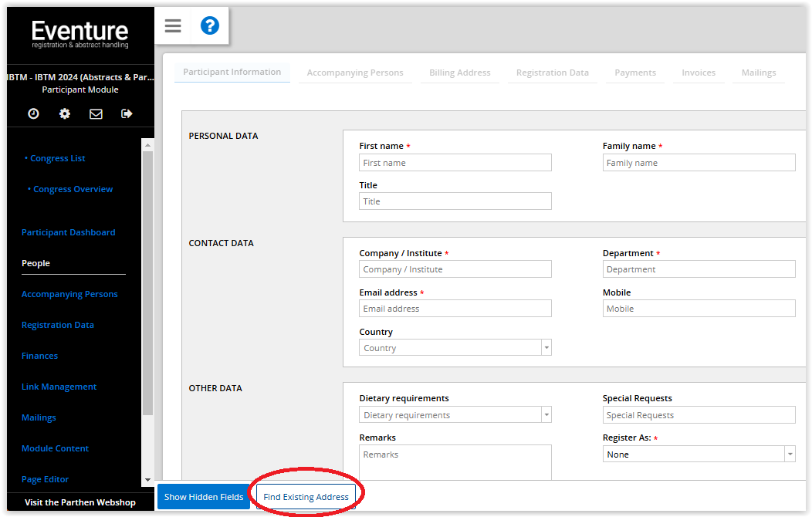Image resolution: width=812 pixels, height=517 pixels.
Task: Open the Register As combo box showing None
Action: 699,454
